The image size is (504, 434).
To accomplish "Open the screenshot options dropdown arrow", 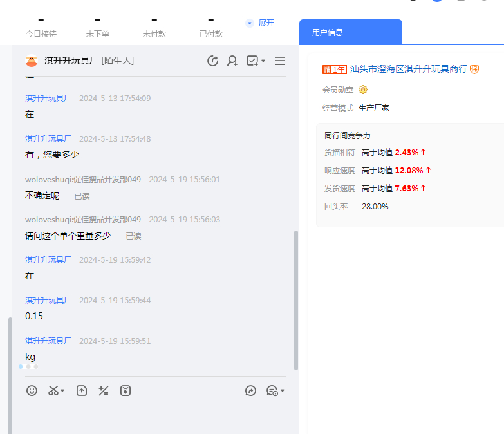I will [x=62, y=391].
